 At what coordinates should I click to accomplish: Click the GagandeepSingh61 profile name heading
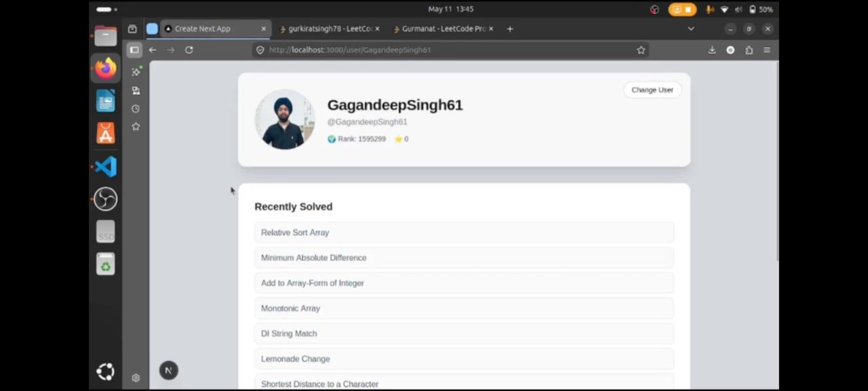[395, 105]
